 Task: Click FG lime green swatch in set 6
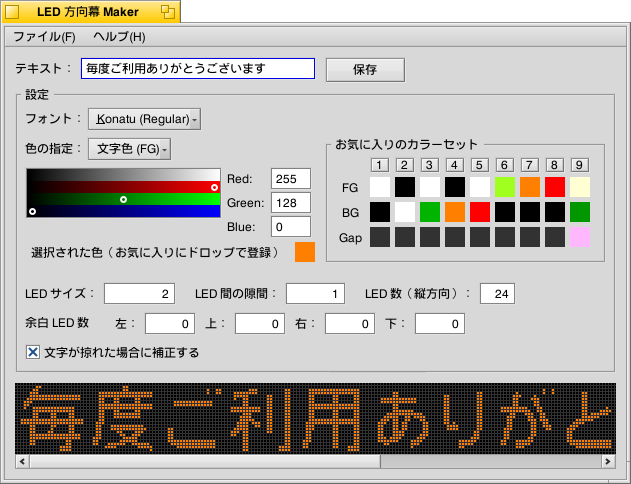(x=505, y=187)
